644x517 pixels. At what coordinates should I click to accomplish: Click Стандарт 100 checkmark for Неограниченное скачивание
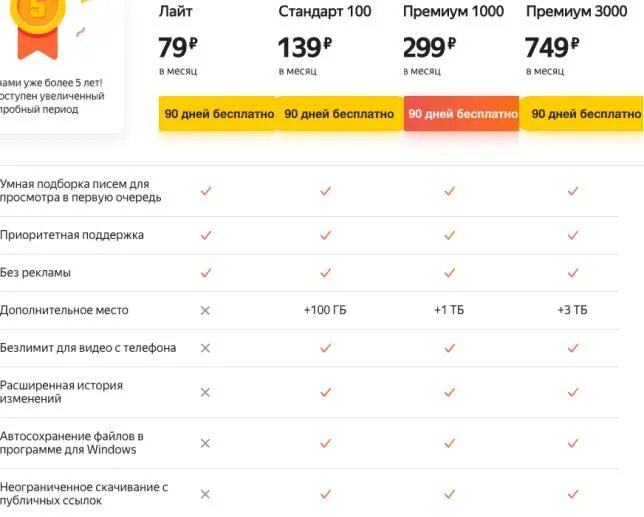[325, 494]
